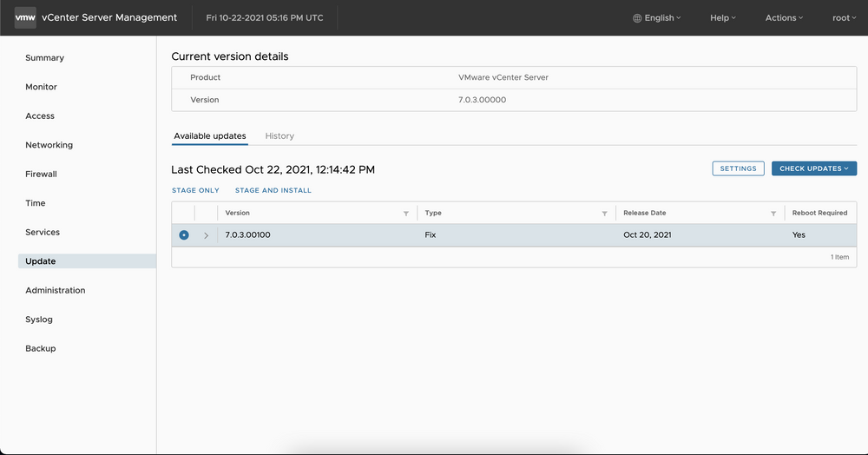Click Stage and Install link
This screenshot has height=455, width=868.
click(x=273, y=190)
